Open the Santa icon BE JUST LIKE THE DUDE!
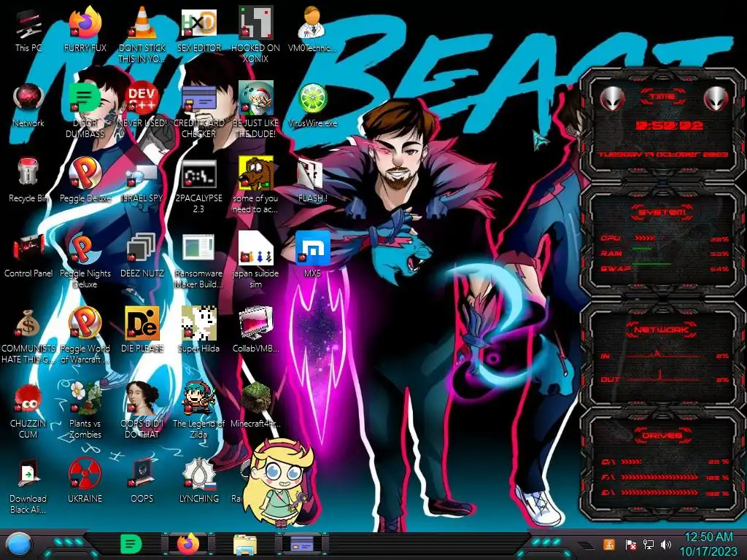 click(255, 111)
